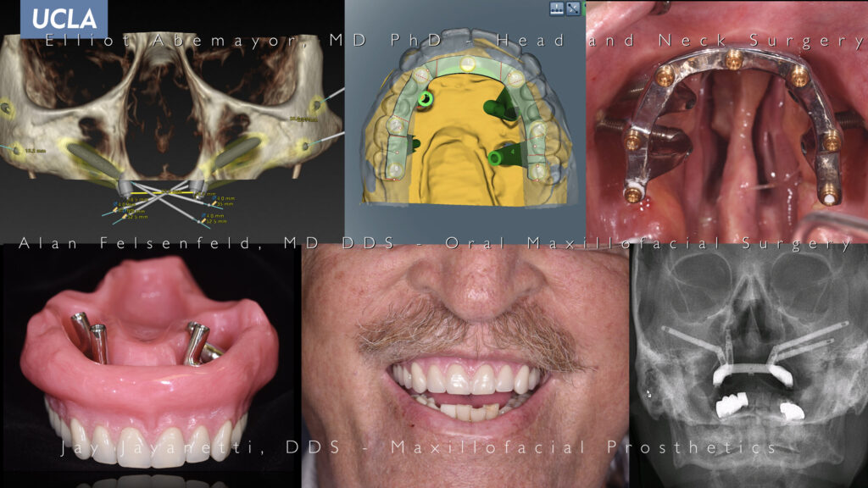Select the right zygomatic implant in the CBCT view
Image resolution: width=868 pixels, height=488 pixels.
[92, 158]
